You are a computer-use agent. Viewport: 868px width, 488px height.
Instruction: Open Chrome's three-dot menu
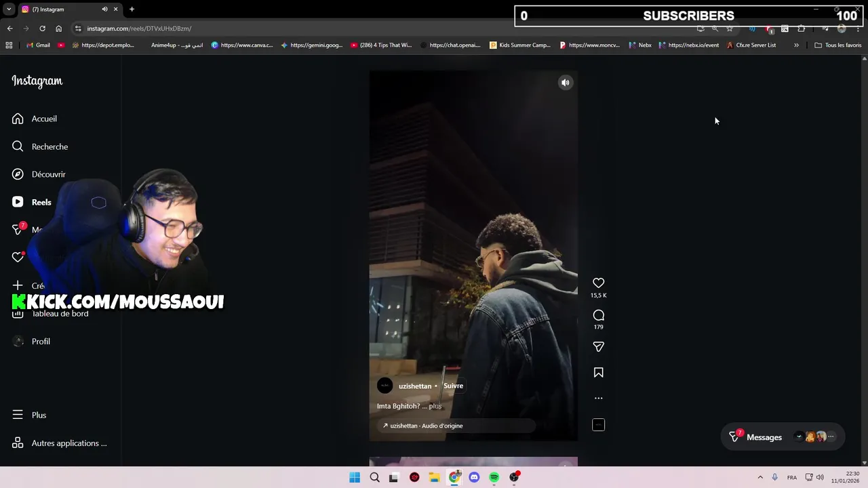[858, 28]
